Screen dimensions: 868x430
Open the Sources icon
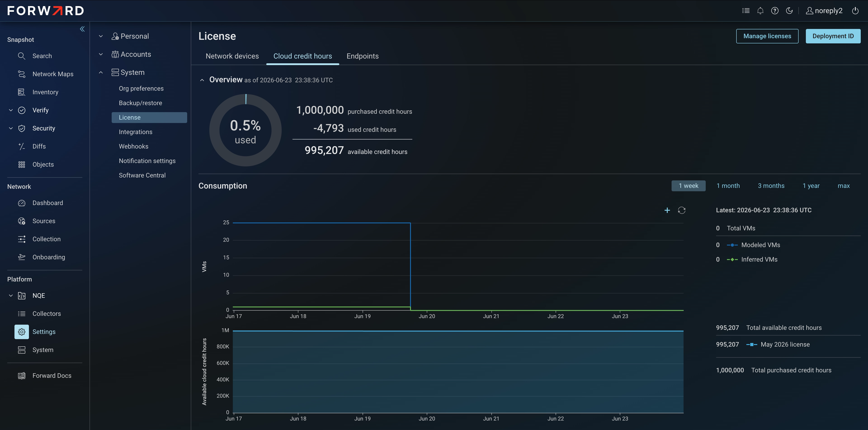coord(21,221)
